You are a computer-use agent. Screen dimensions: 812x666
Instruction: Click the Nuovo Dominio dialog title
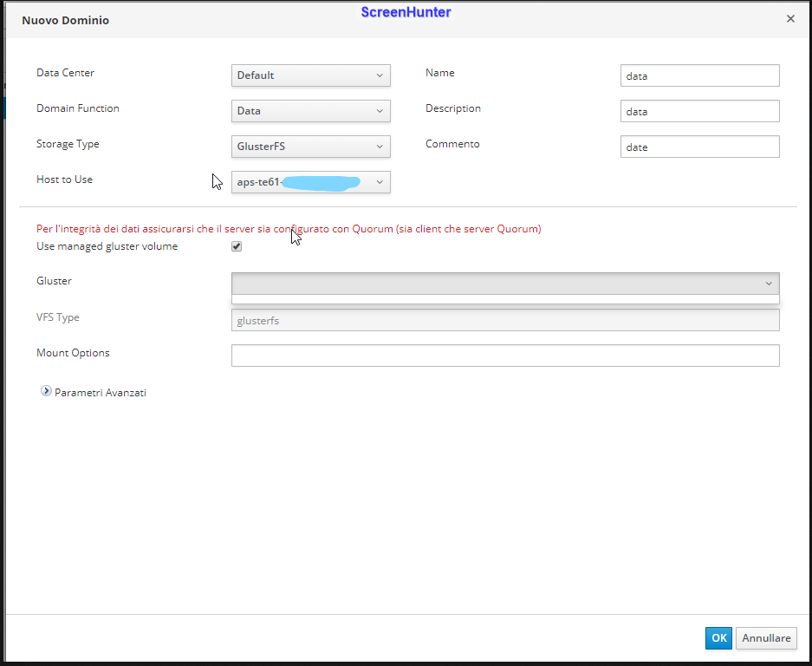point(65,20)
